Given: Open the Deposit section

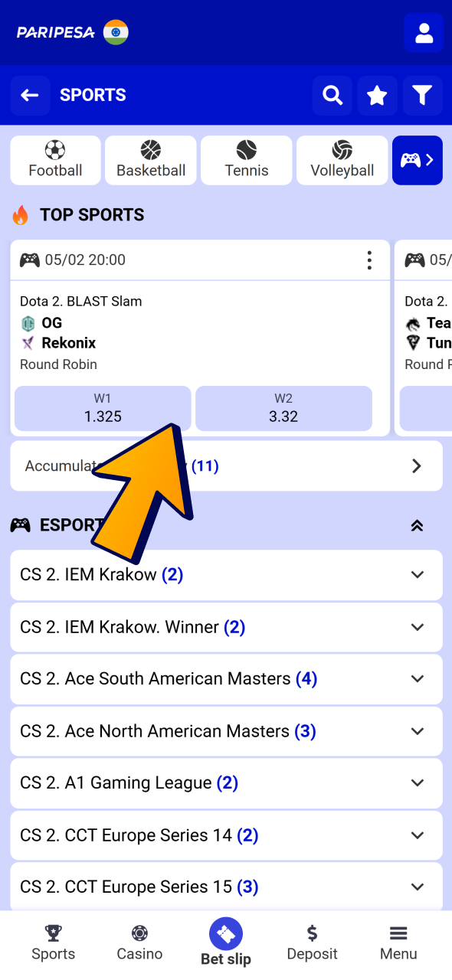Looking at the screenshot, I should tap(312, 942).
